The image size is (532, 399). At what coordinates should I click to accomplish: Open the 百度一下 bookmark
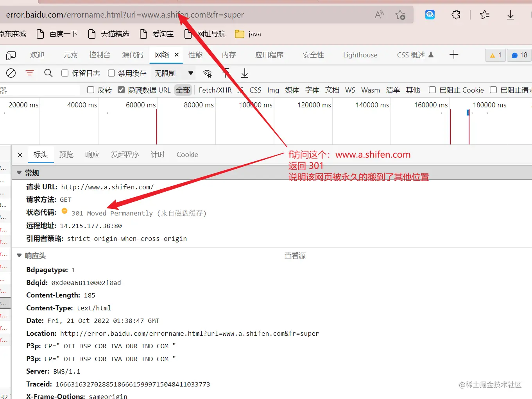(57, 34)
